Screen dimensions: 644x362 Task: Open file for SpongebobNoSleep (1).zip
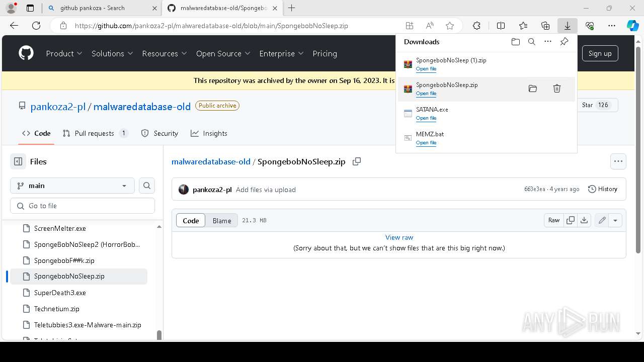coord(426,69)
